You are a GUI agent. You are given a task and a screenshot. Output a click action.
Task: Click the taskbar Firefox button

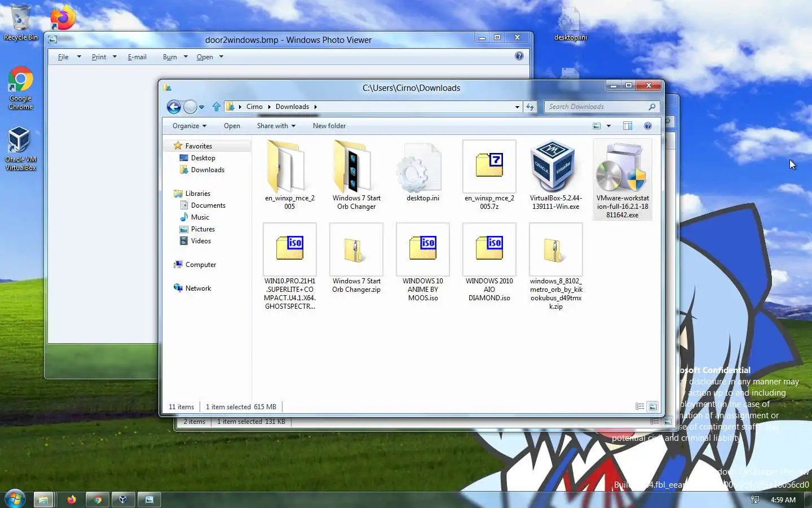pyautogui.click(x=72, y=500)
